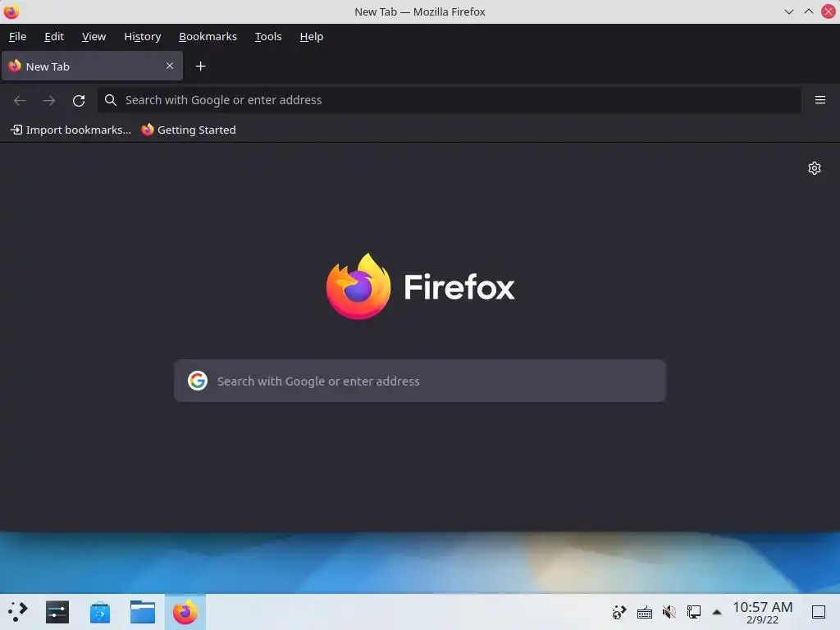Focus the center Google search box
Viewport: 840px width, 630px height.
pos(420,381)
